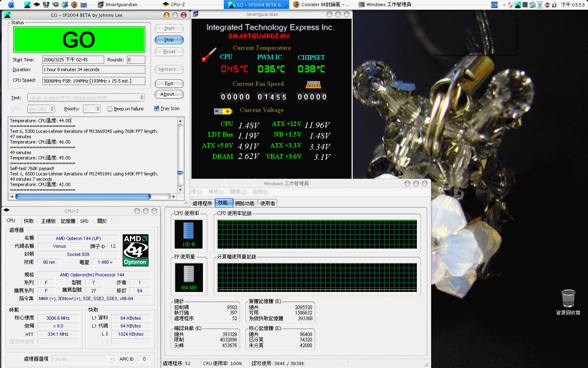Open 說明(H) menu in Task Manager
Screen dimensions: 588x368
pyautogui.click(x=260, y=192)
